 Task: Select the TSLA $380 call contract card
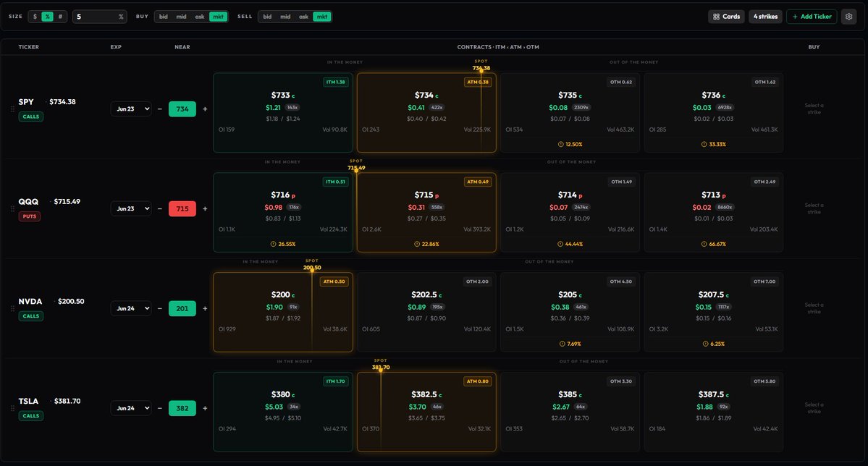tap(283, 412)
